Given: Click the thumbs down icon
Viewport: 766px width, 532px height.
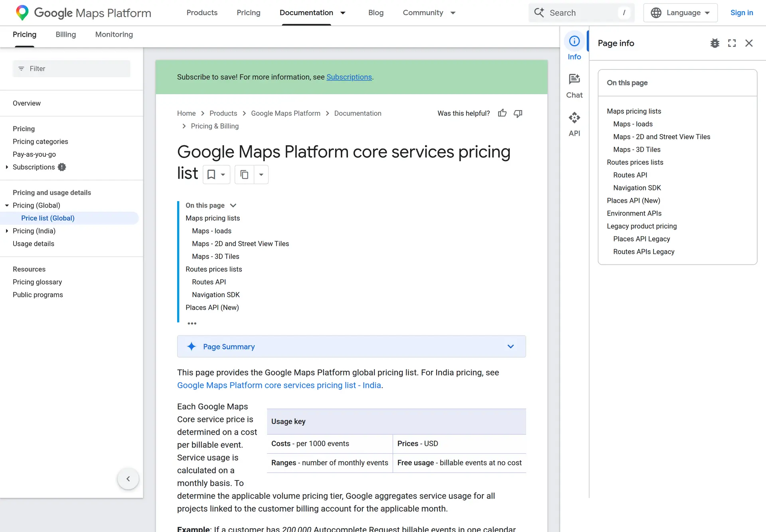Looking at the screenshot, I should [x=518, y=113].
